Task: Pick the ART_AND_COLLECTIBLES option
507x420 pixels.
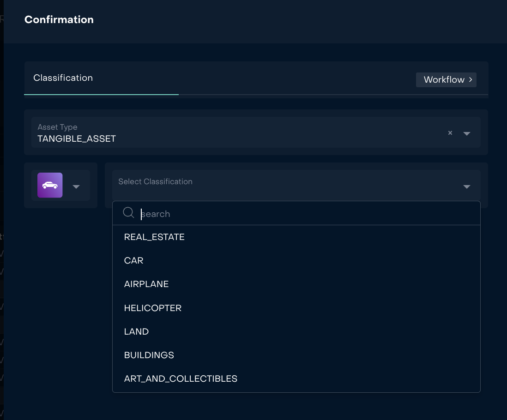Action: pos(181,378)
